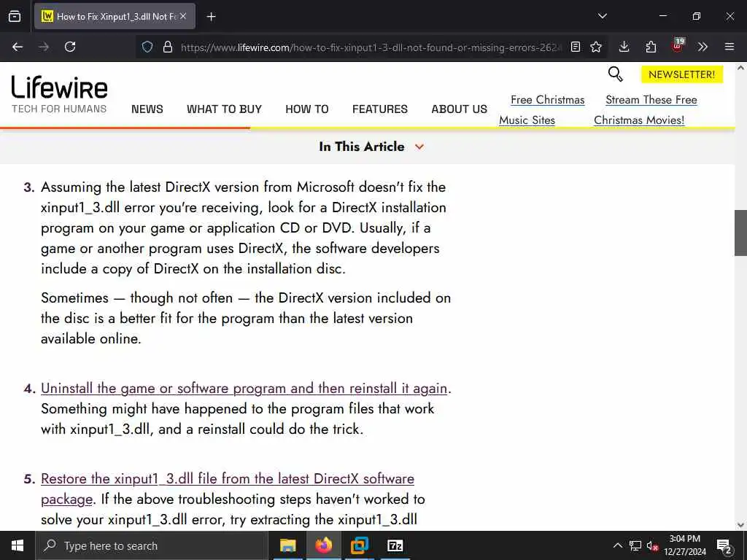Open the clock showing 3:04 PM
The image size is (747, 560).
[x=684, y=545]
